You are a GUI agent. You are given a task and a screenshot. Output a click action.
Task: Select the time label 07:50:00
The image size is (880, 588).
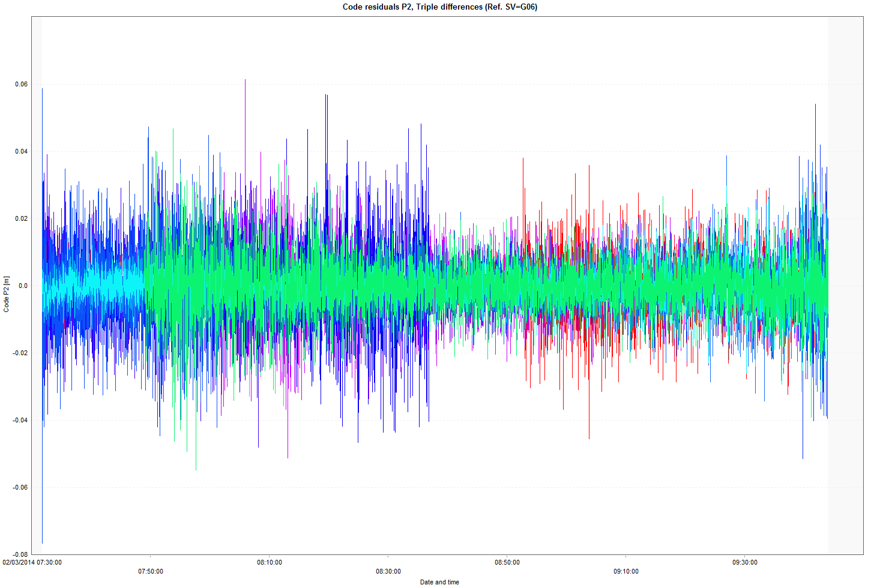tap(151, 571)
